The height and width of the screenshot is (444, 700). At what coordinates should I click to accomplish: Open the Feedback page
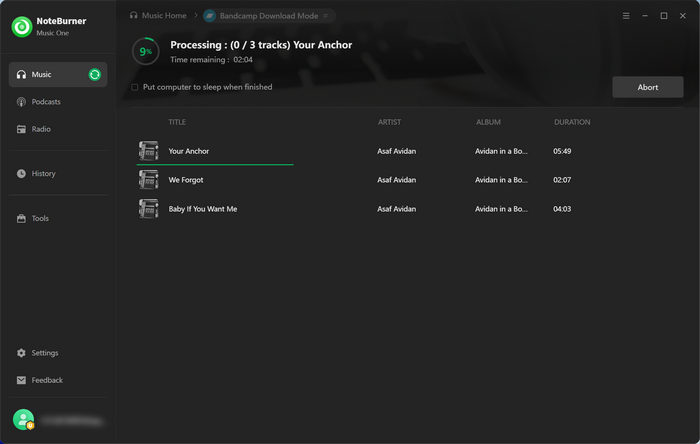[x=58, y=380]
